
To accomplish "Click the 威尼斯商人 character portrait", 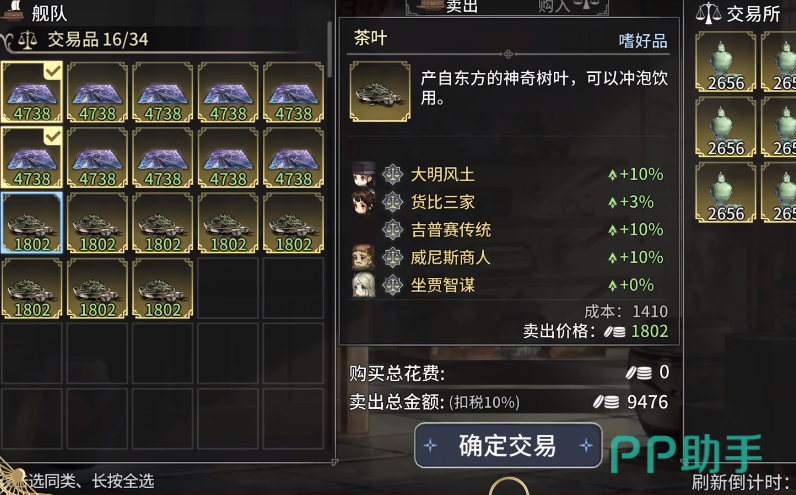I will (363, 257).
